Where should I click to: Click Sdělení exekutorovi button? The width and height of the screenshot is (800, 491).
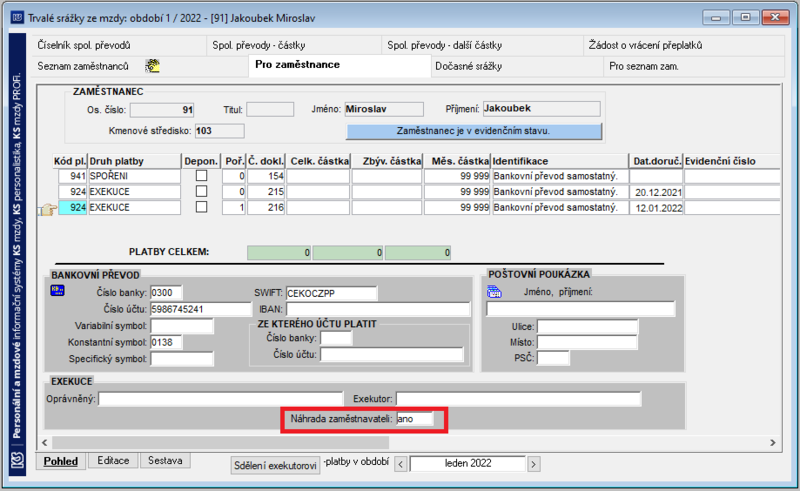pyautogui.click(x=276, y=465)
